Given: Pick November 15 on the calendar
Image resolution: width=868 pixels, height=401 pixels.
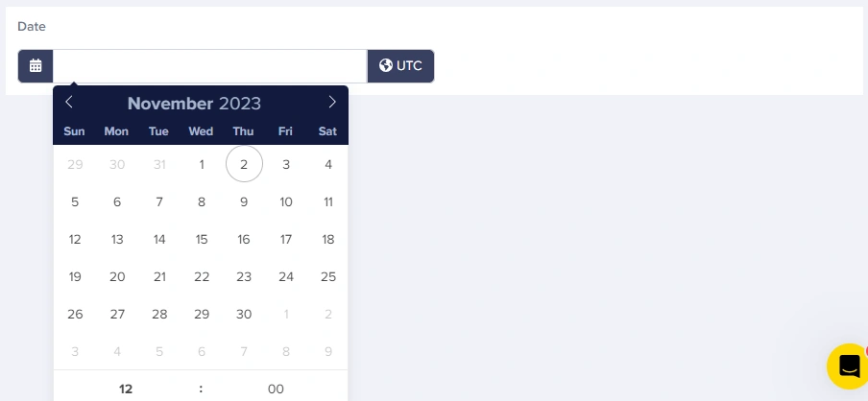Looking at the screenshot, I should [x=202, y=239].
